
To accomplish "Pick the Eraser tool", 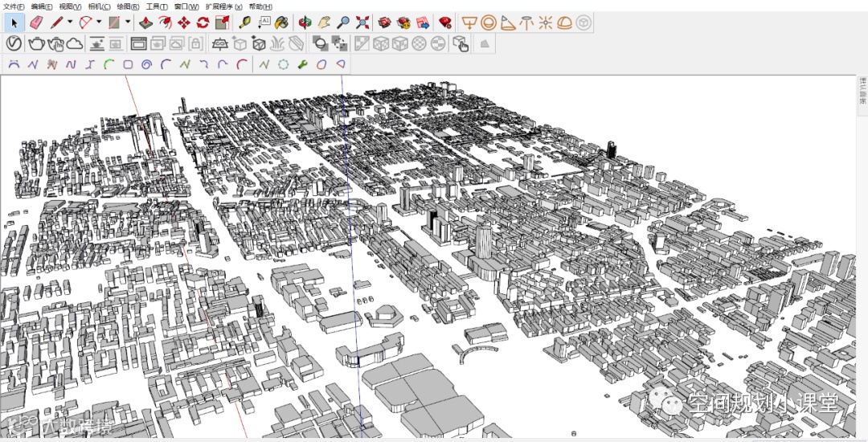I will 35,23.
